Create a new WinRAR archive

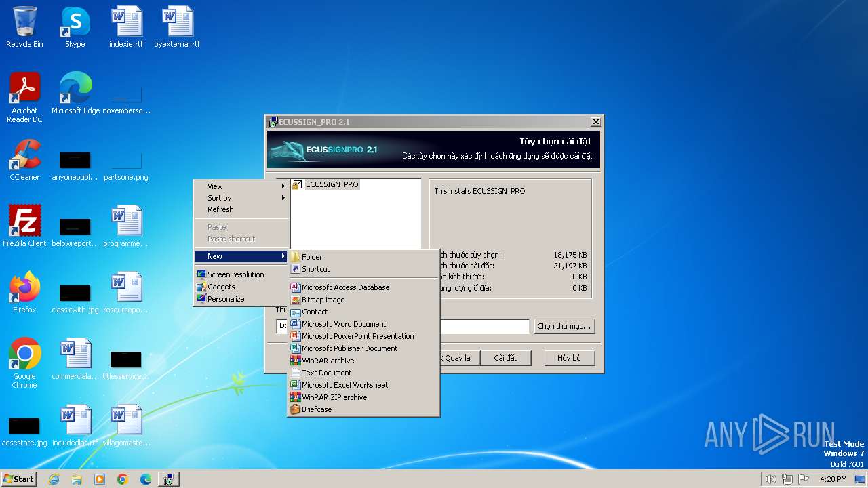363,361
